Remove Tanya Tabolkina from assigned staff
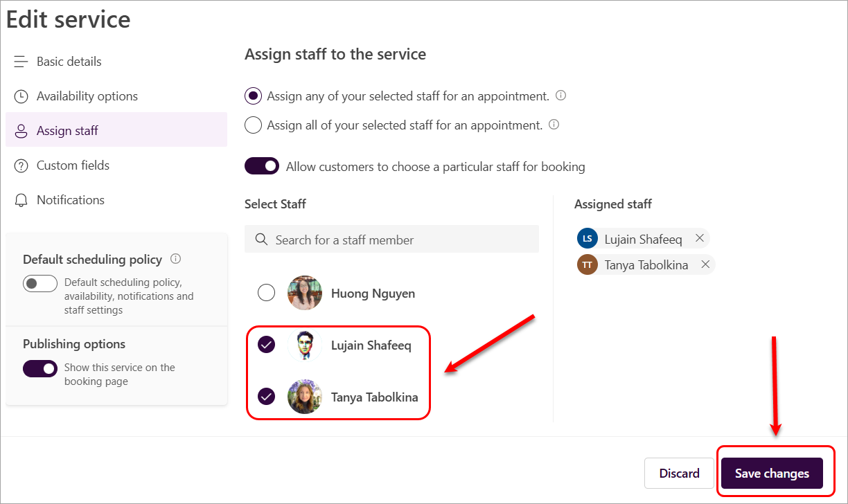This screenshot has width=848, height=504. coord(705,264)
